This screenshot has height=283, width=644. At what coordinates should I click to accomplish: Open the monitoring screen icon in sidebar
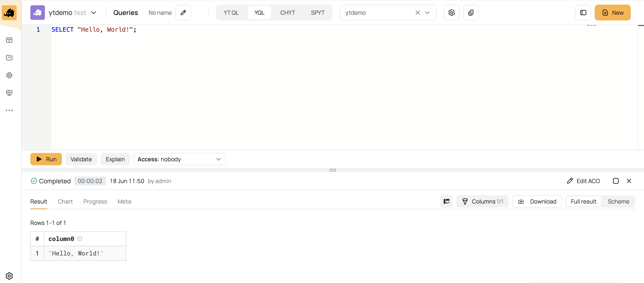tap(9, 93)
